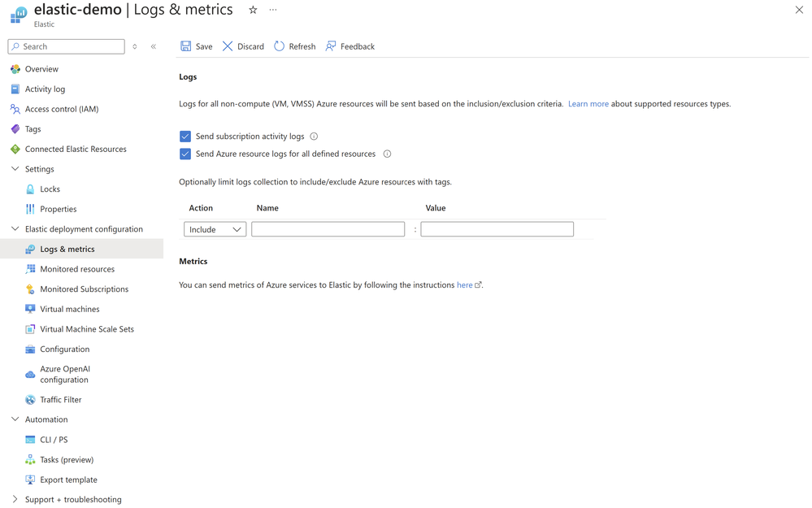Click the Activity log icon
The height and width of the screenshot is (508, 812).
(15, 89)
